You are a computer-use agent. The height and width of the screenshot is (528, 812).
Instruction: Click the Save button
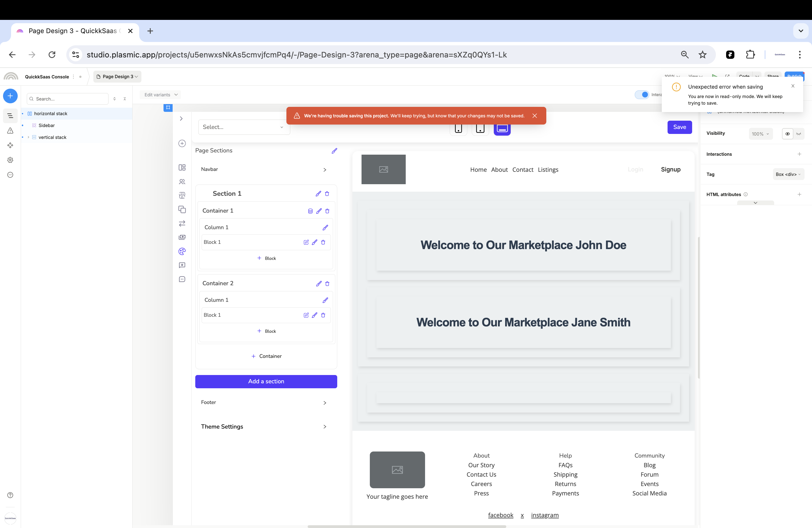(x=679, y=127)
